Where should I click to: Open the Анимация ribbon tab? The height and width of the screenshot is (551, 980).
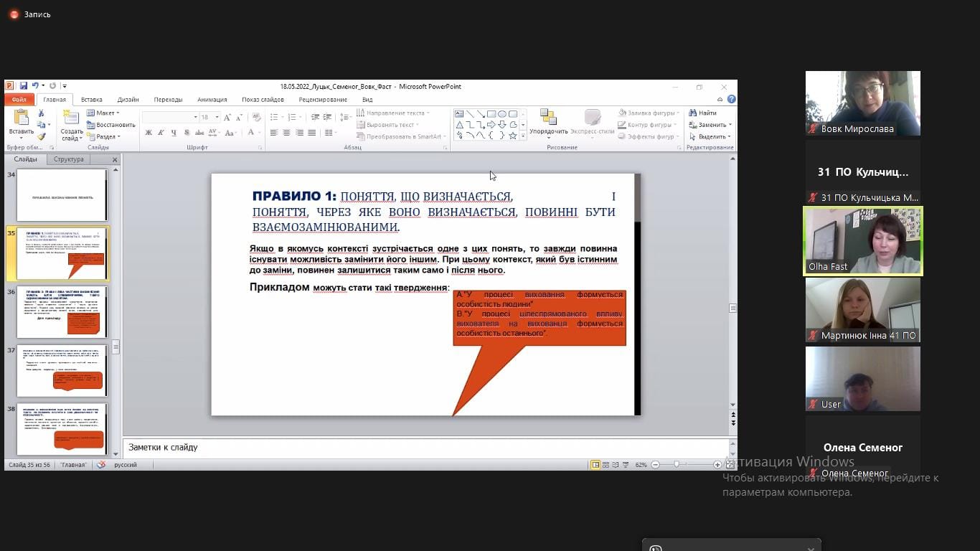(212, 100)
